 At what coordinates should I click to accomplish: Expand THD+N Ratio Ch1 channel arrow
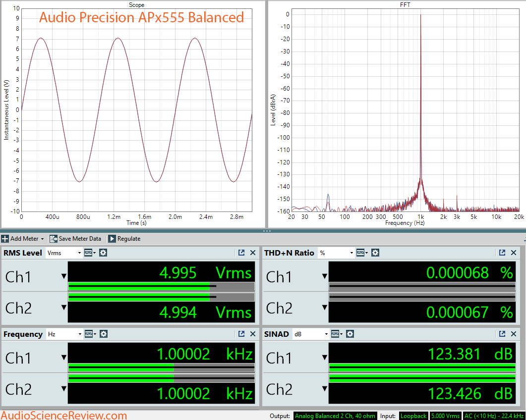coord(324,276)
